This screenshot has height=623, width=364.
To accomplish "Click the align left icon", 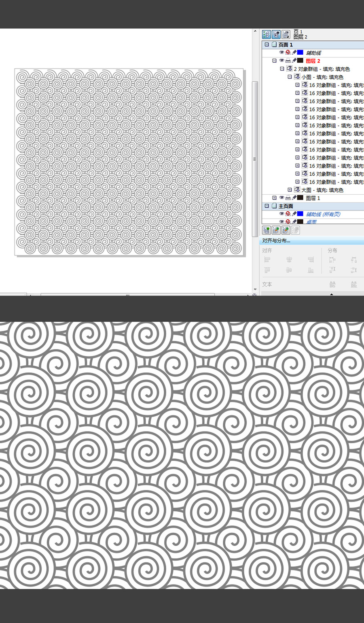I will click(x=267, y=259).
